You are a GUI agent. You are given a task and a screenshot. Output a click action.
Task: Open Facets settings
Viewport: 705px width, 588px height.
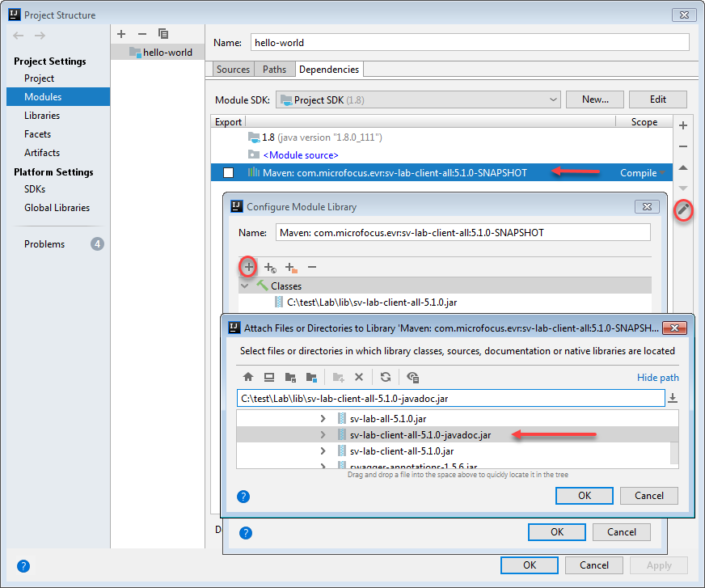(38, 134)
